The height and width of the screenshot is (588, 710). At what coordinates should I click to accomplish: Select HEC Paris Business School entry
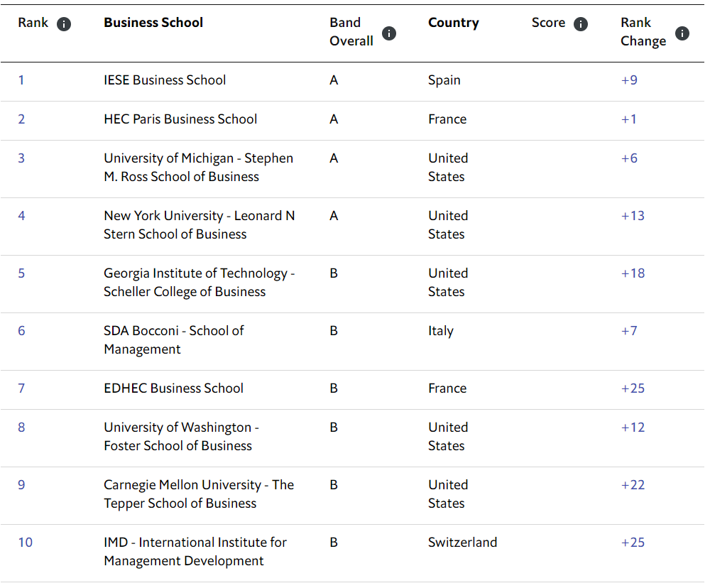click(180, 119)
